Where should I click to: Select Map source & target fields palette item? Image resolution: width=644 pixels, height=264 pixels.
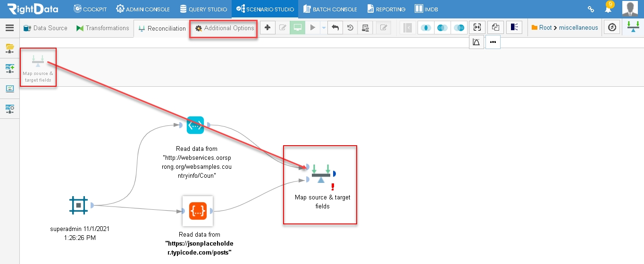[x=38, y=67]
